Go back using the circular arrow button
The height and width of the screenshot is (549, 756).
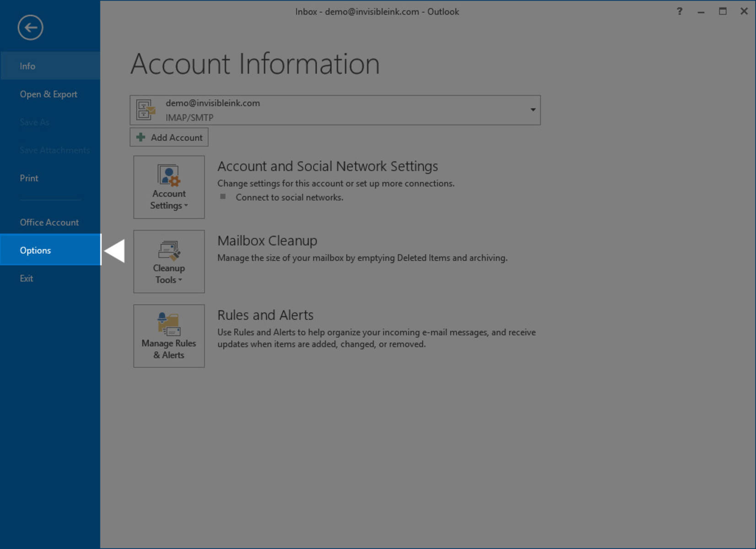(x=31, y=28)
